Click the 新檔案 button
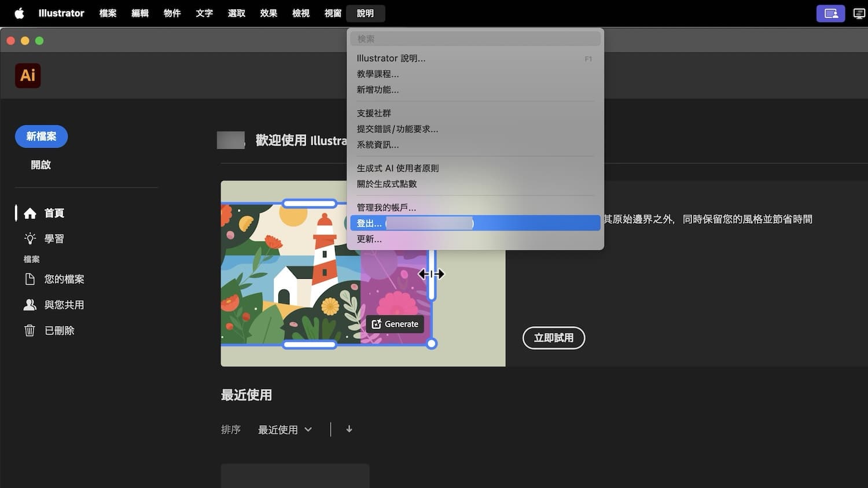This screenshot has height=488, width=868. point(41,136)
